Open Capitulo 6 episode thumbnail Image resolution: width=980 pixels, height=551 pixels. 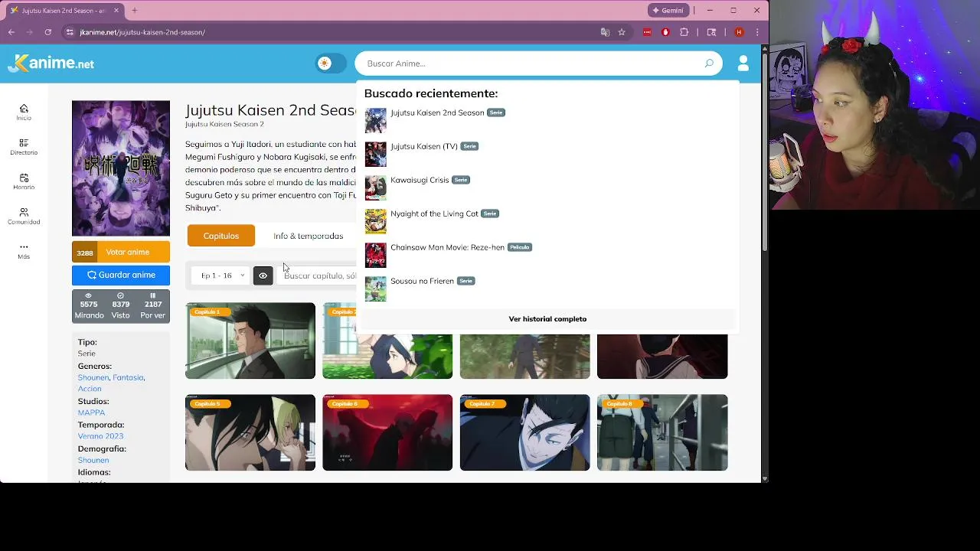coord(387,432)
